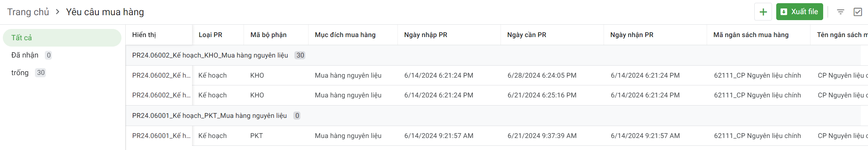Sort by Ngày nhập PR column header
This screenshot has height=150, width=868.
(425, 35)
